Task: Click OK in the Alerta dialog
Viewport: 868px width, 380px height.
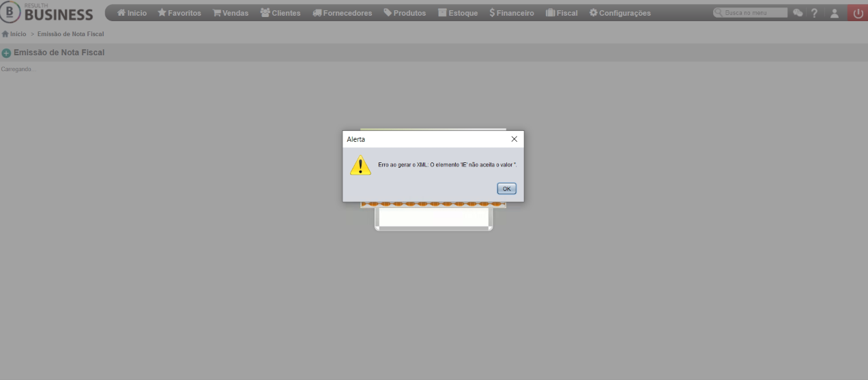Action: tap(506, 188)
